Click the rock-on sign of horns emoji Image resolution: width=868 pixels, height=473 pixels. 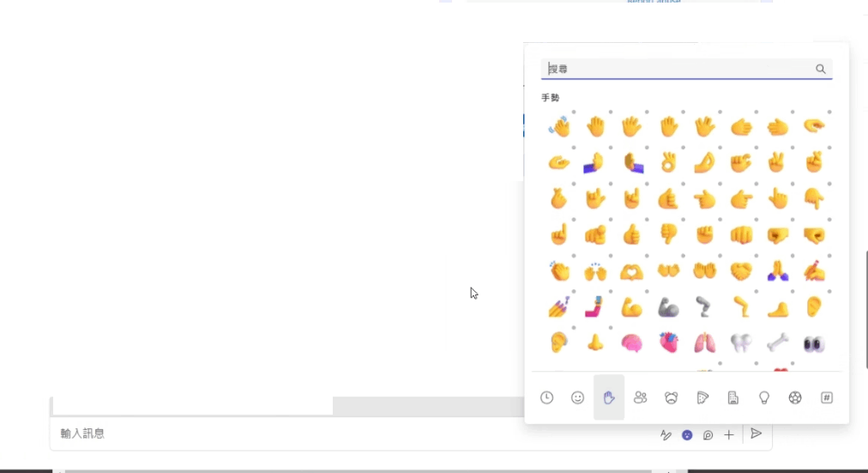point(631,199)
